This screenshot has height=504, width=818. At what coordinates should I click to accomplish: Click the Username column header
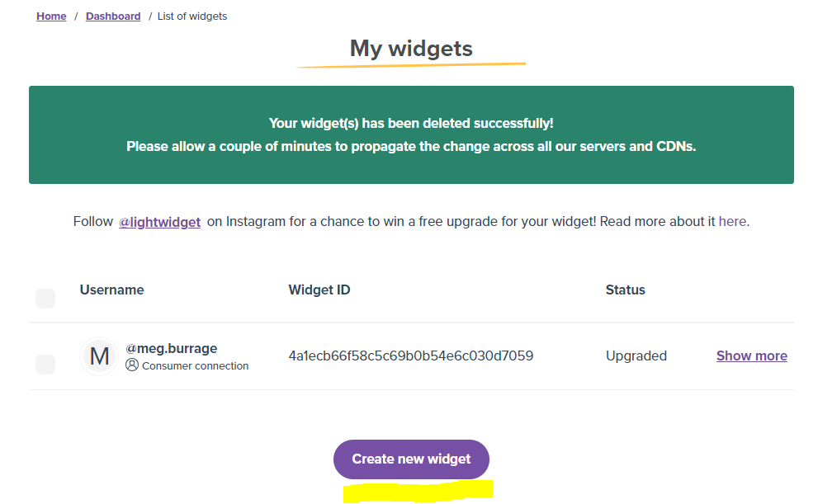coord(111,290)
